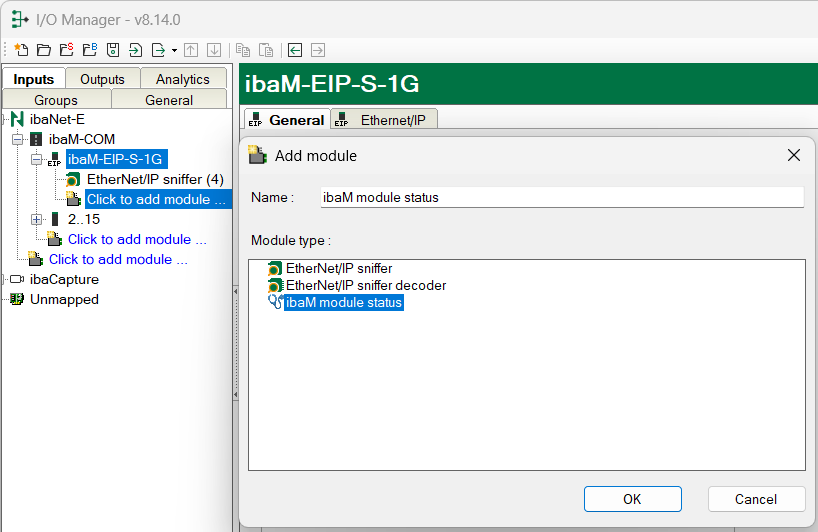Switch to the Inputs tab

coord(34,79)
